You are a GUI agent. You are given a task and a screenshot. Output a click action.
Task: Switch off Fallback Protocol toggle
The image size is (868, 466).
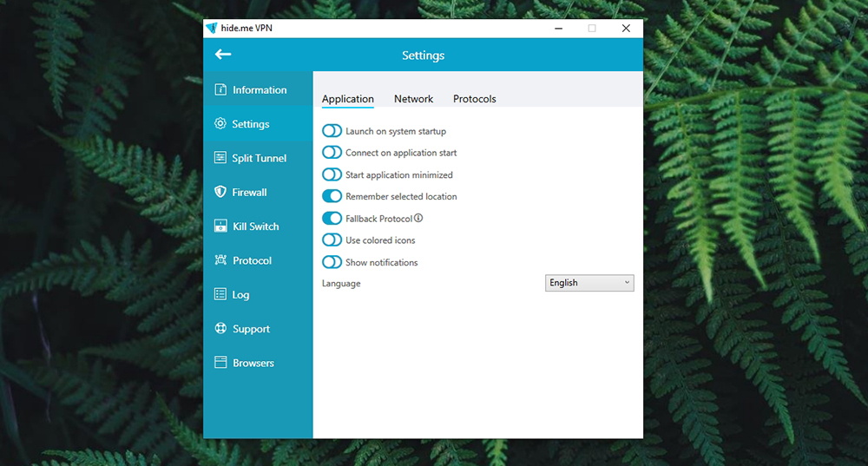point(332,218)
